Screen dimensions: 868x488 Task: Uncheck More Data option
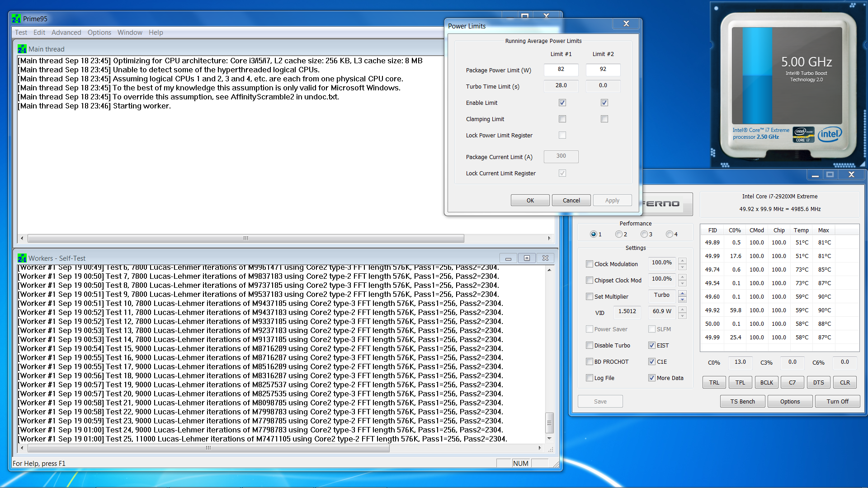tap(652, 378)
